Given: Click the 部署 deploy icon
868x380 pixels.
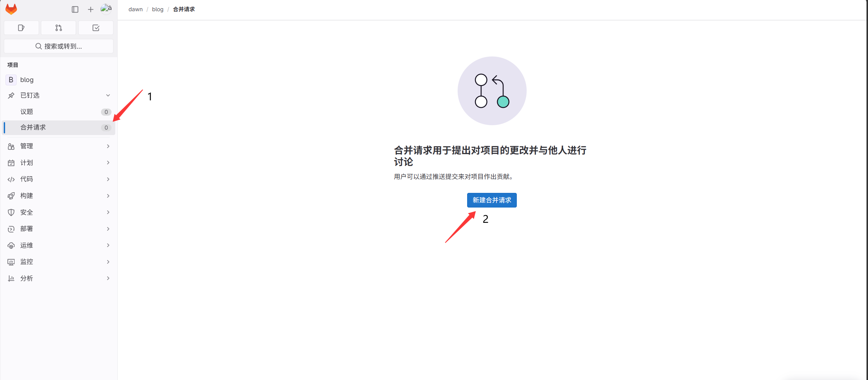Looking at the screenshot, I should (x=11, y=229).
